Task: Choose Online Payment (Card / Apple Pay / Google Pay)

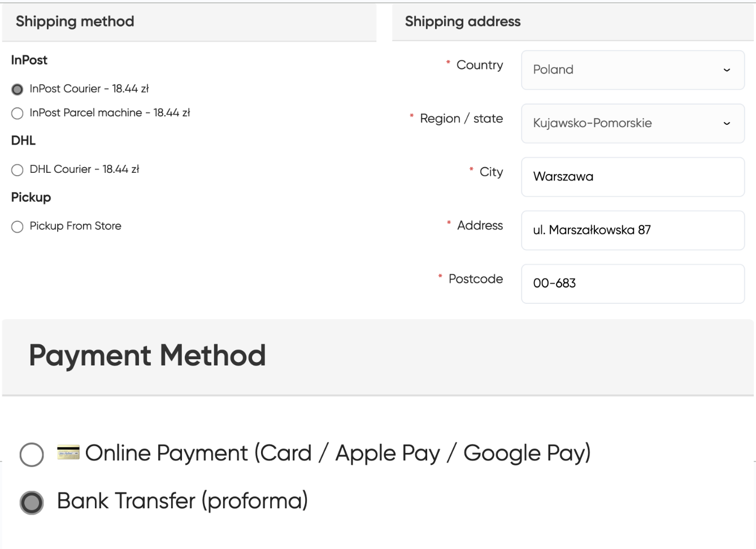Action: point(32,454)
